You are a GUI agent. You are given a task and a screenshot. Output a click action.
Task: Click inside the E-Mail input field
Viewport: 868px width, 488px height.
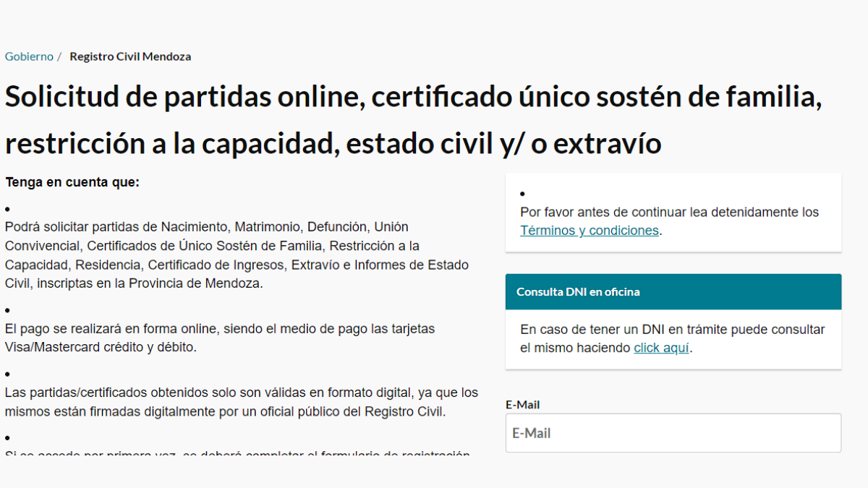coord(673,432)
